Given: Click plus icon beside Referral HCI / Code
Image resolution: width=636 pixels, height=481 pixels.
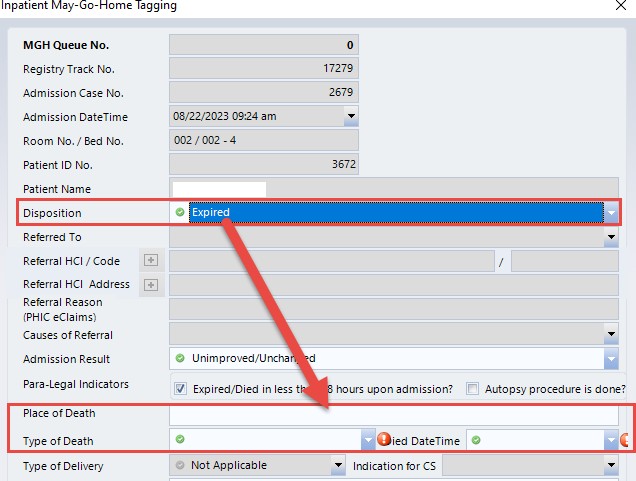Looking at the screenshot, I should point(151,261).
